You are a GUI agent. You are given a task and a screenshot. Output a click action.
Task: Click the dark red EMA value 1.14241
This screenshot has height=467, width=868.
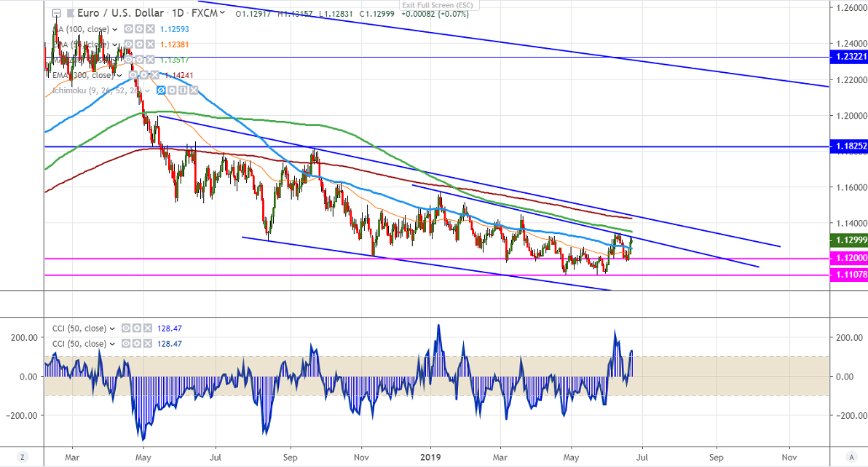tap(179, 76)
